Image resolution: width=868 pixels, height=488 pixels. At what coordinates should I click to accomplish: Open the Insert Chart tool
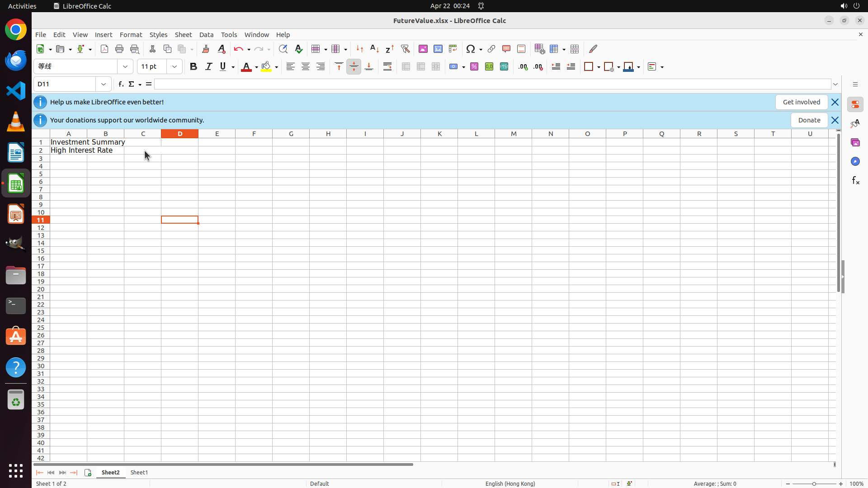coord(438,49)
